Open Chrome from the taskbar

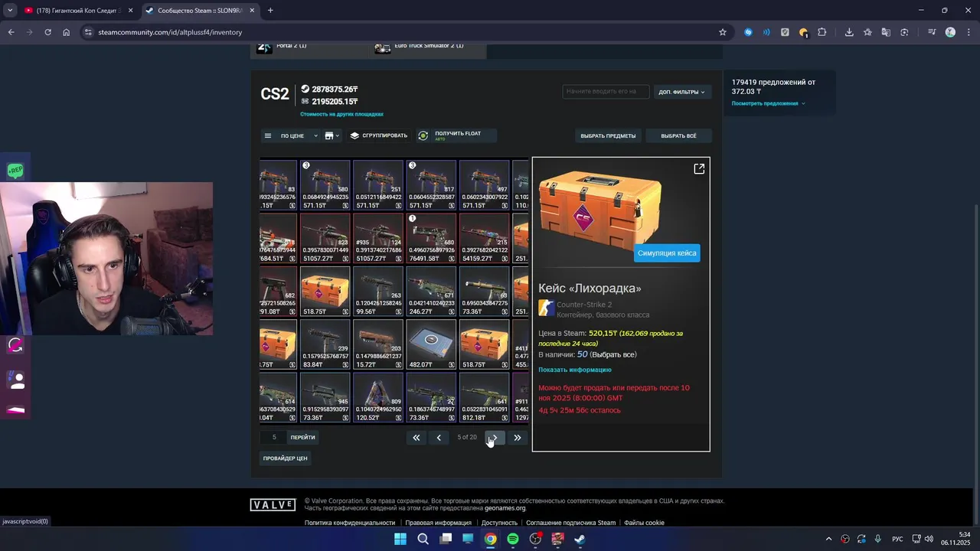490,539
